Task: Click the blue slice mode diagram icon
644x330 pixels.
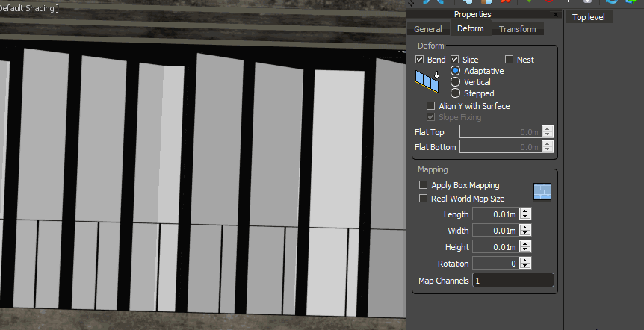Action: click(427, 79)
